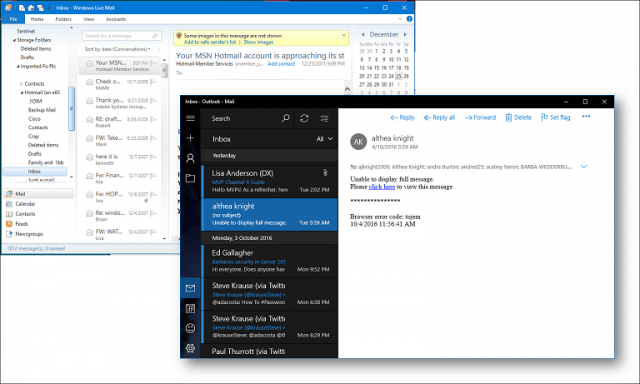Click the feedback smiley icon
This screenshot has width=640, height=384.
[x=190, y=328]
